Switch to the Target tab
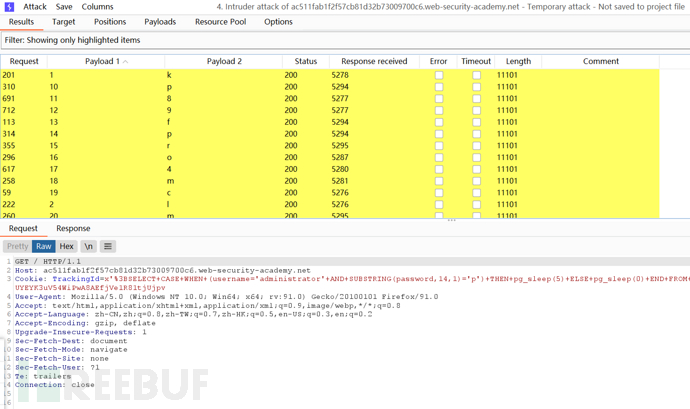Image resolution: width=690 pixels, height=409 pixels. (63, 22)
